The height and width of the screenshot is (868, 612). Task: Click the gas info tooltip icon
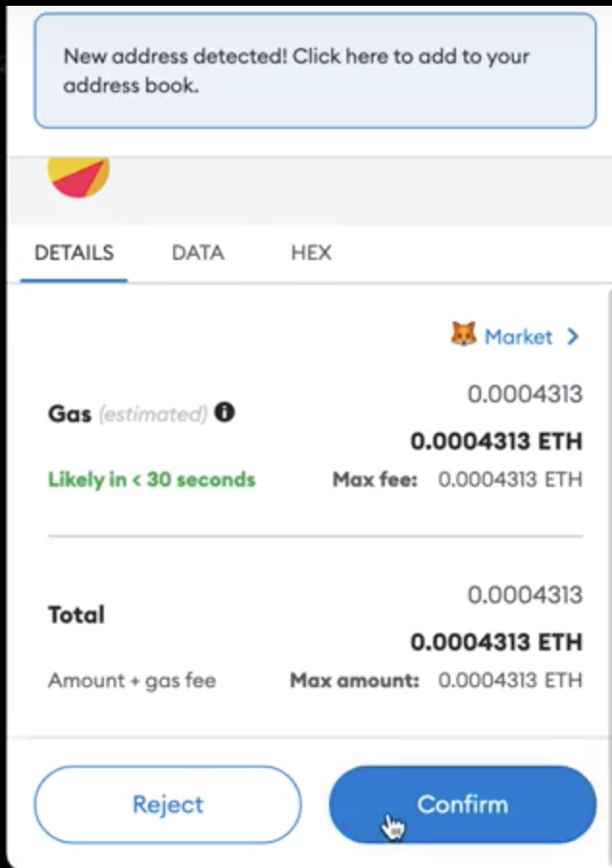click(x=224, y=413)
